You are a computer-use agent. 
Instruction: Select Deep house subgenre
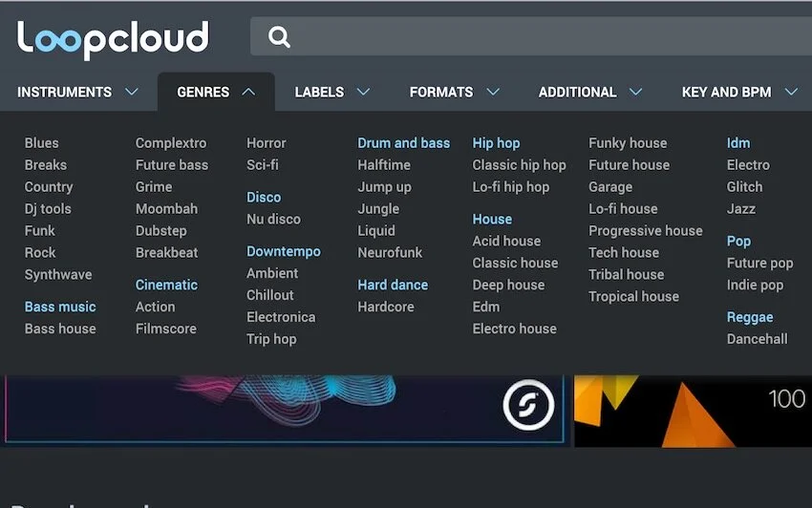pos(508,286)
